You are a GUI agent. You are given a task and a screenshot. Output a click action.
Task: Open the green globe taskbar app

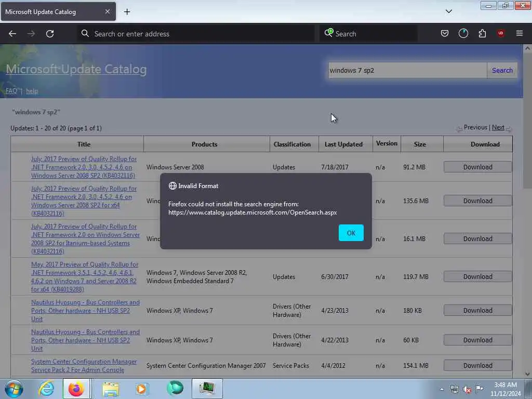[175, 389]
